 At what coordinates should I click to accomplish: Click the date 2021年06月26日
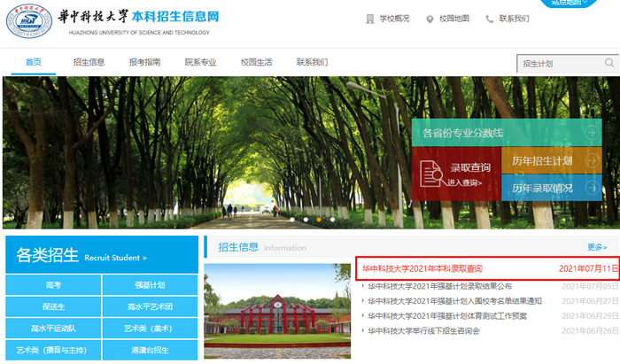click(x=590, y=331)
